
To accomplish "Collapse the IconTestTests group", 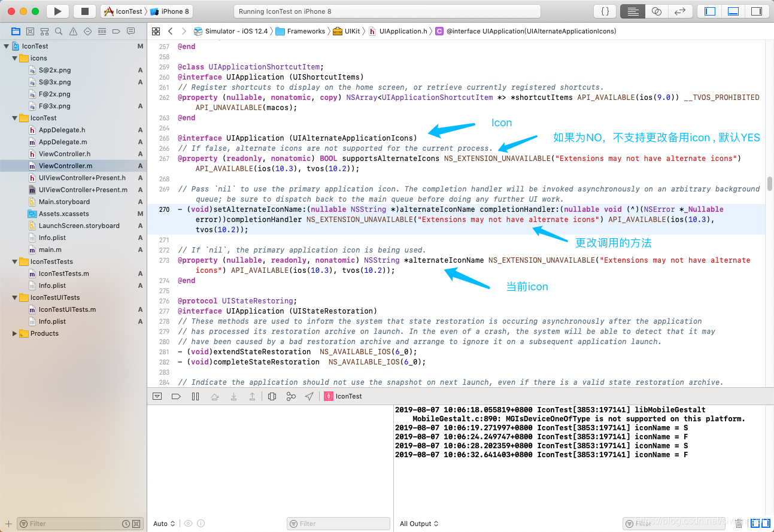I will [15, 262].
